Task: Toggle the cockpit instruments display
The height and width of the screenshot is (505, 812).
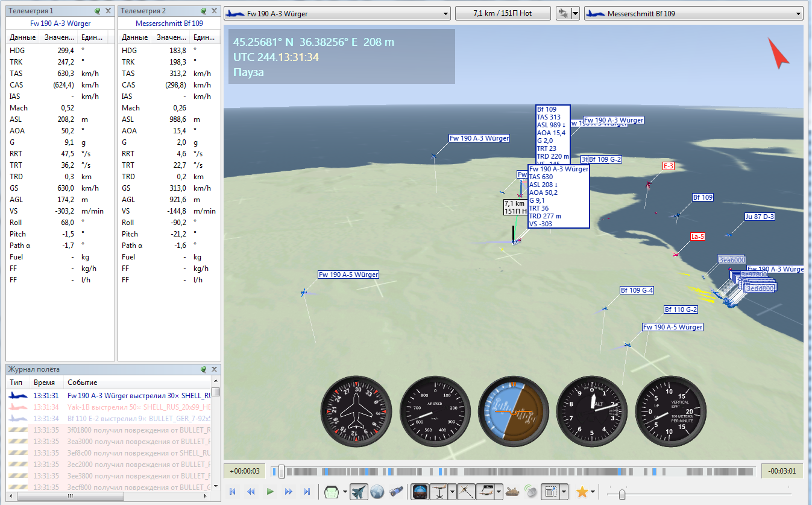Action: coord(420,492)
